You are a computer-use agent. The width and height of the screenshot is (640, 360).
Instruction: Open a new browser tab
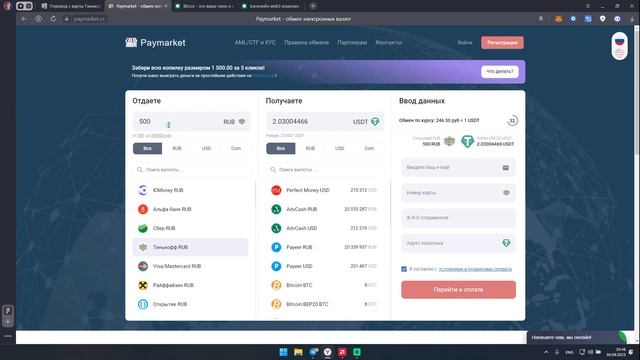tap(313, 6)
